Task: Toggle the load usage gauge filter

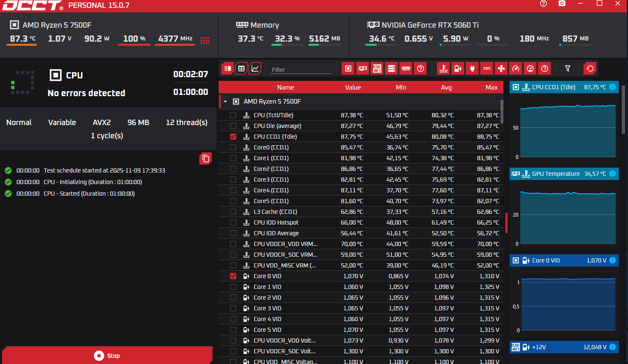Action: click(530, 69)
